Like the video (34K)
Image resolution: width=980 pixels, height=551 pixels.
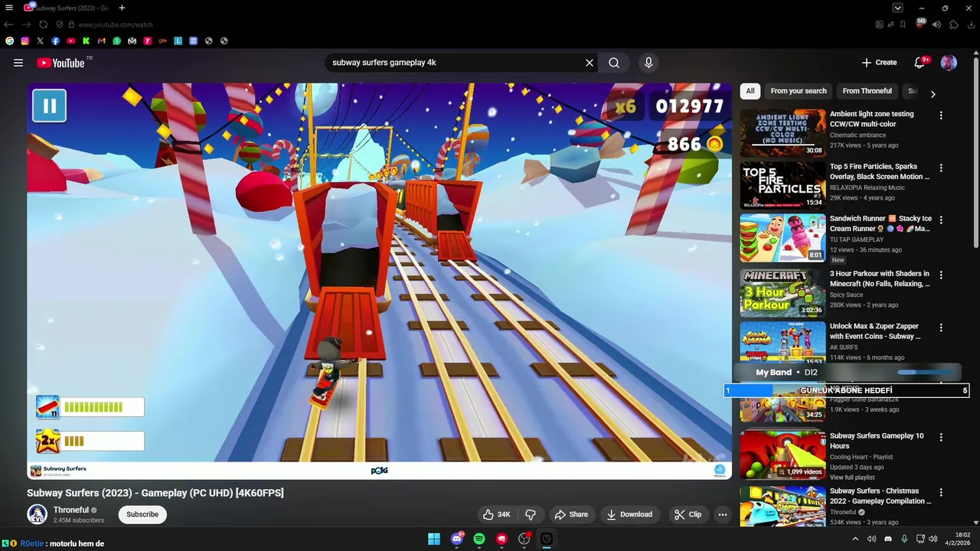point(496,514)
